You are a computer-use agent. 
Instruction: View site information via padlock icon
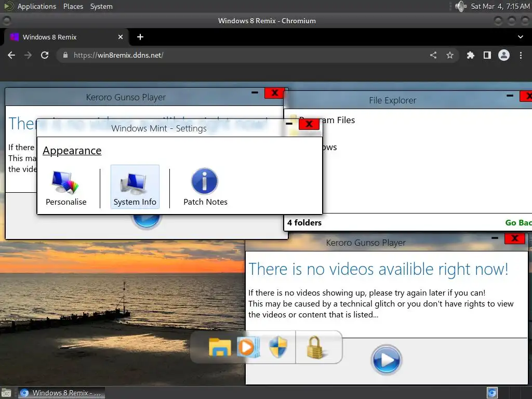pos(65,55)
